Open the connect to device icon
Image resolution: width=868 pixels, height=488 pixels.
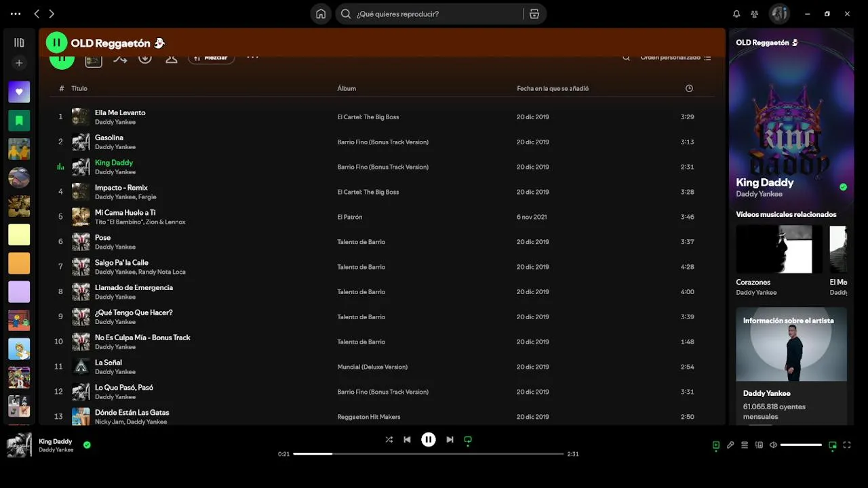(759, 445)
